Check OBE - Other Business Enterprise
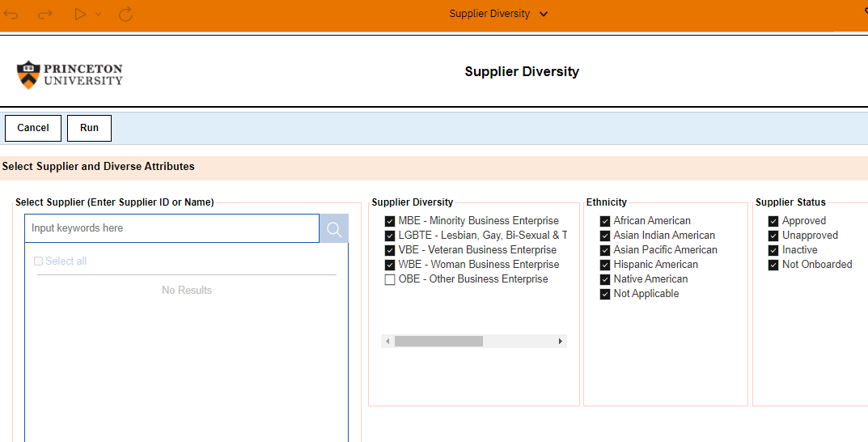Image resolution: width=868 pixels, height=442 pixels. tap(390, 280)
